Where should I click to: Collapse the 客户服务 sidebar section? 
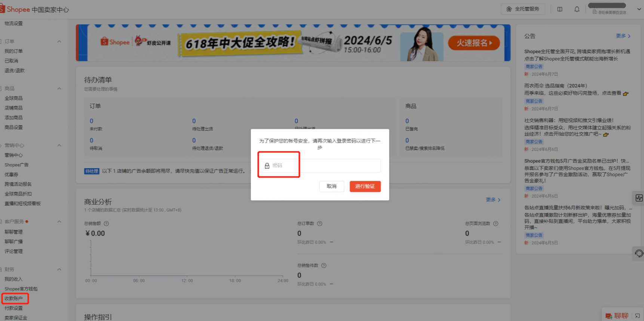coord(59,222)
